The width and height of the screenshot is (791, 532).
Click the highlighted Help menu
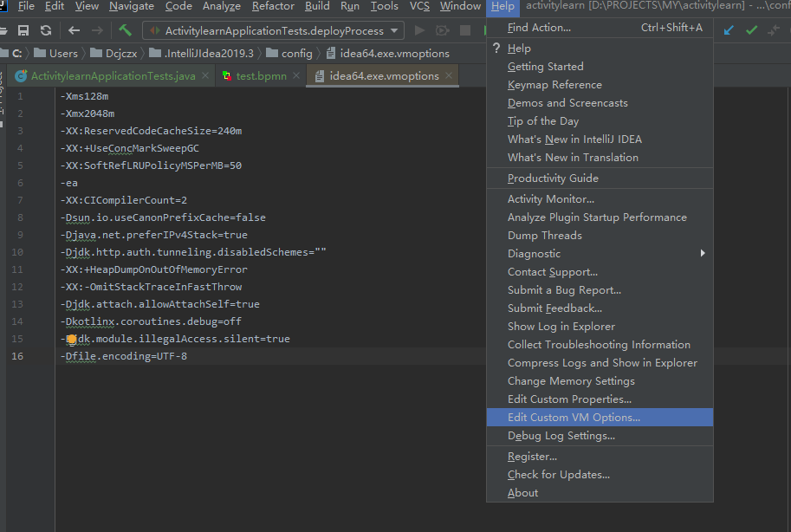coord(503,7)
